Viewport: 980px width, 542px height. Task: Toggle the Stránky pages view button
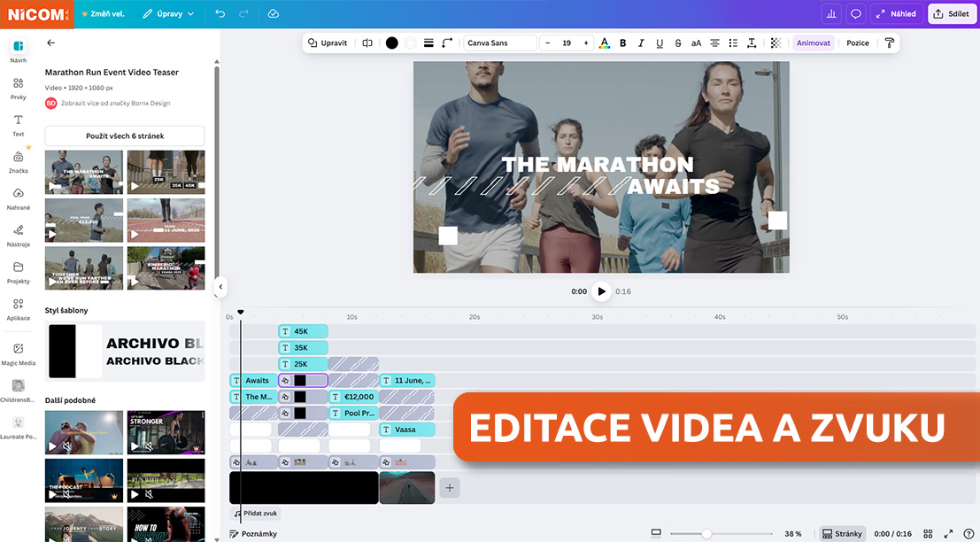pos(842,534)
